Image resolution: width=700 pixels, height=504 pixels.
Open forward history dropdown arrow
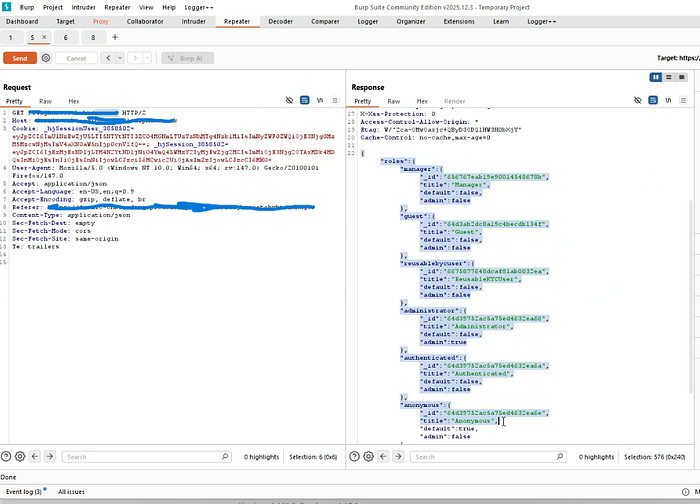[x=147, y=58]
